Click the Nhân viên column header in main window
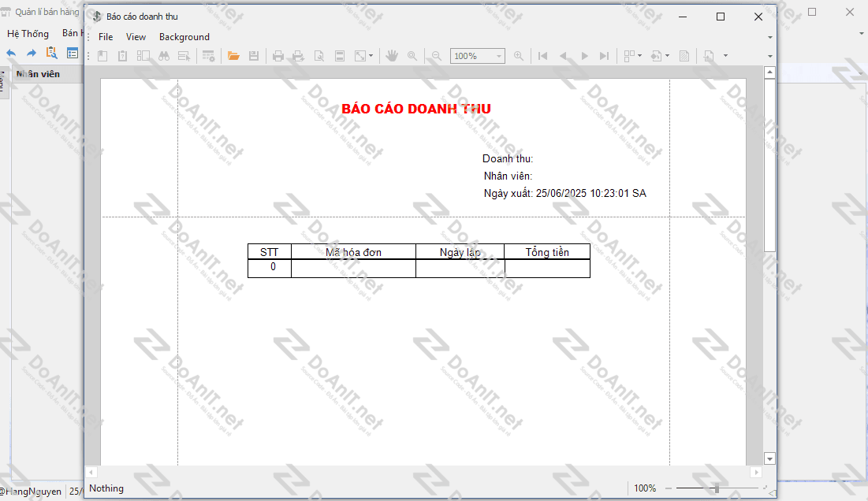This screenshot has height=501, width=868. coord(38,74)
